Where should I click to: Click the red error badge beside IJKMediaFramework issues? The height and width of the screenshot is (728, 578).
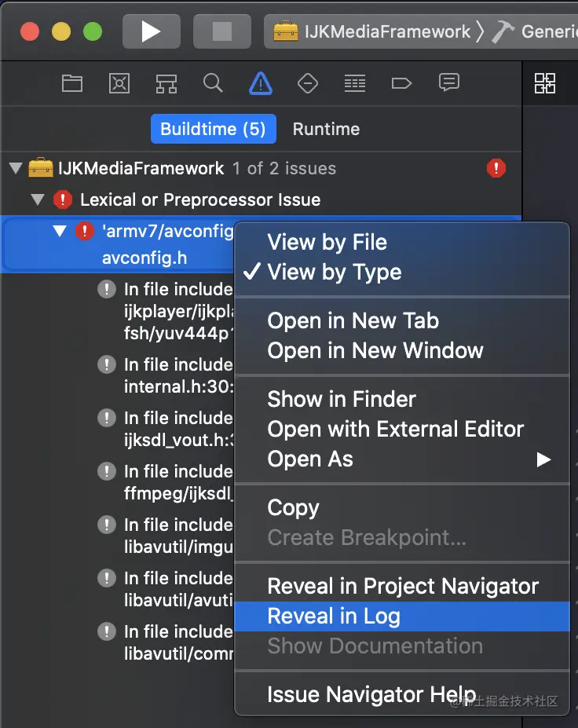(x=496, y=168)
